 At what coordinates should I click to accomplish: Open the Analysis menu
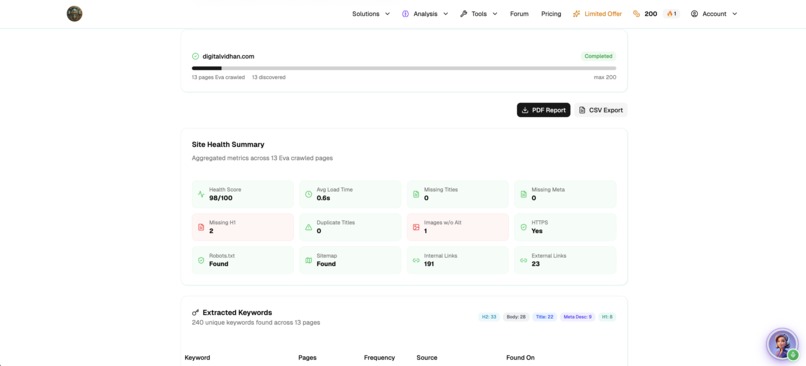point(425,14)
